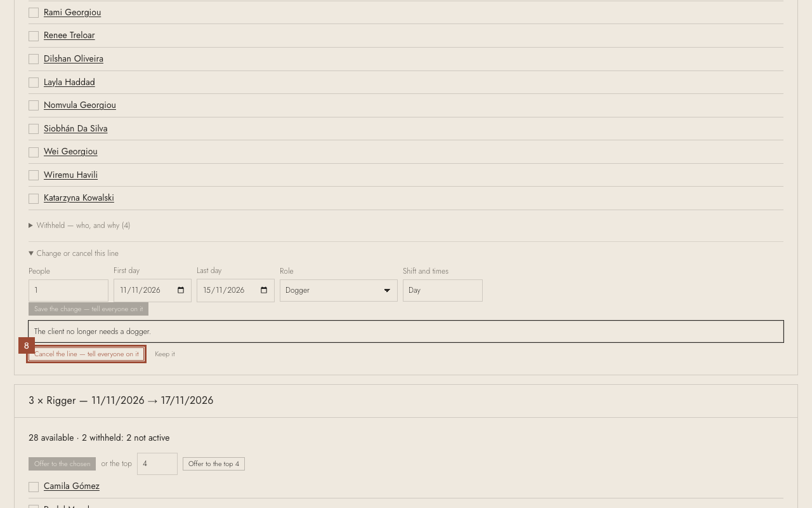The height and width of the screenshot is (508, 812).
Task: Check the Wei Georgiou box
Action: (34, 152)
